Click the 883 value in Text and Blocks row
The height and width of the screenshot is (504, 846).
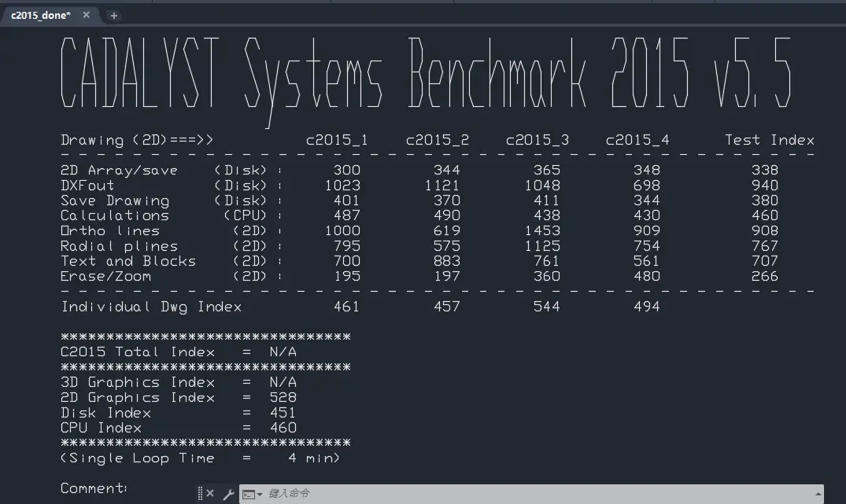pos(447,261)
